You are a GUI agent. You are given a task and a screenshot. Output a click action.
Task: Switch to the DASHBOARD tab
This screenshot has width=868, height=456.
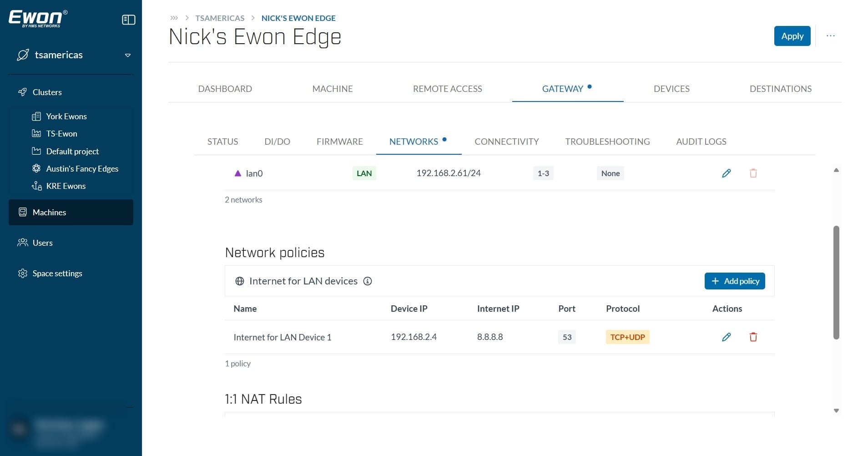pos(225,89)
